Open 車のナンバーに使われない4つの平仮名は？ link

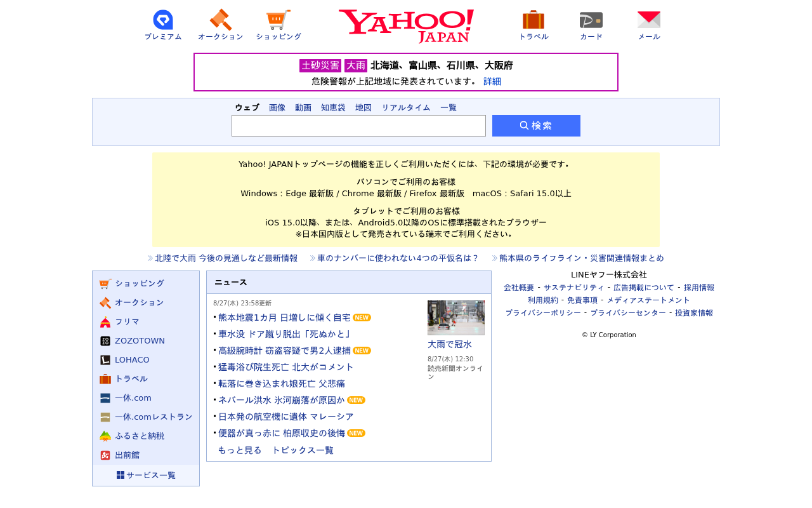(398, 258)
